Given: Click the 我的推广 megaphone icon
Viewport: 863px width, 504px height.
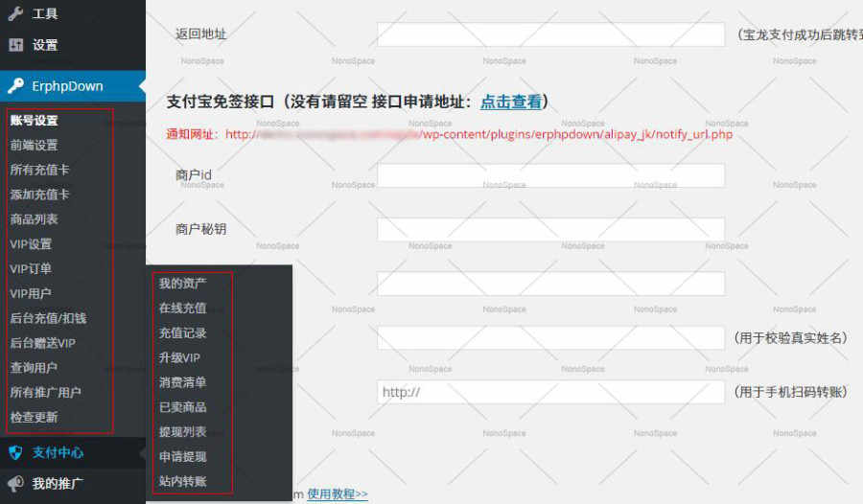Looking at the screenshot, I should click(16, 484).
